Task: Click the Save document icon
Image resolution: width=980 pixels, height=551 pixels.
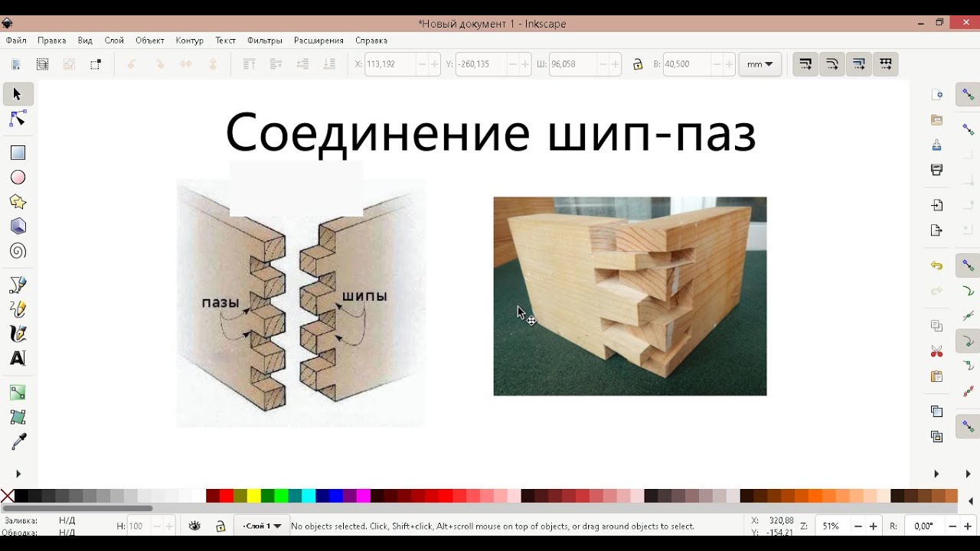Action: coord(936,145)
